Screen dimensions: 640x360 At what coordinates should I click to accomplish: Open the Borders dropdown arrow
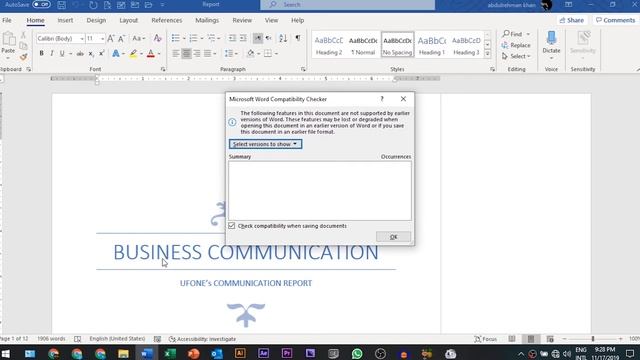[x=276, y=53]
